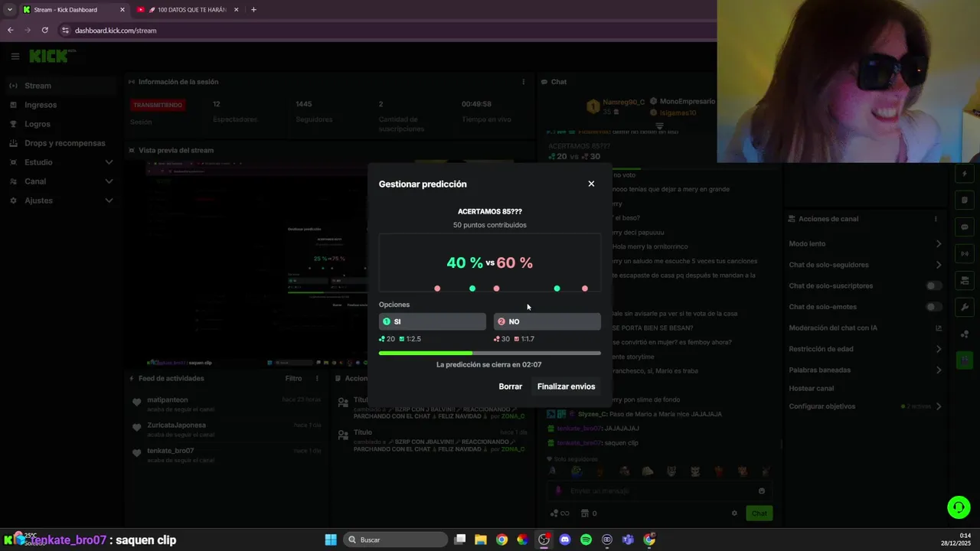Click the Enviar un mensaje chat field

pyautogui.click(x=658, y=491)
